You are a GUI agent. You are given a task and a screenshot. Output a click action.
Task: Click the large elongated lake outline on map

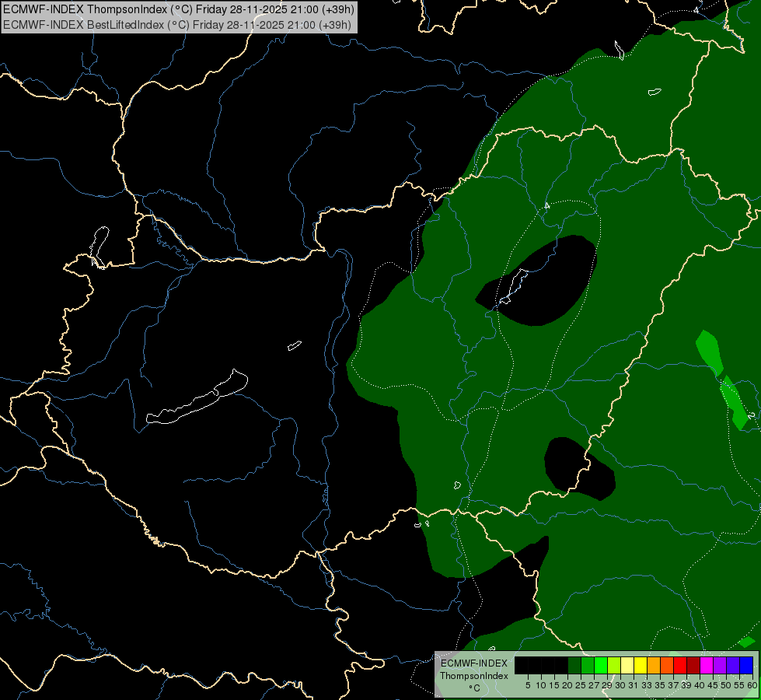[197, 397]
